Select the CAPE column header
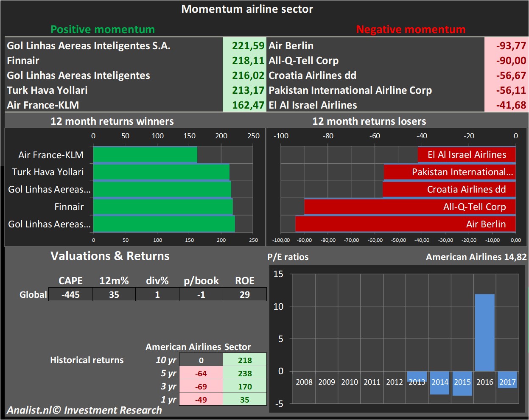The width and height of the screenshot is (529, 420). click(70, 281)
